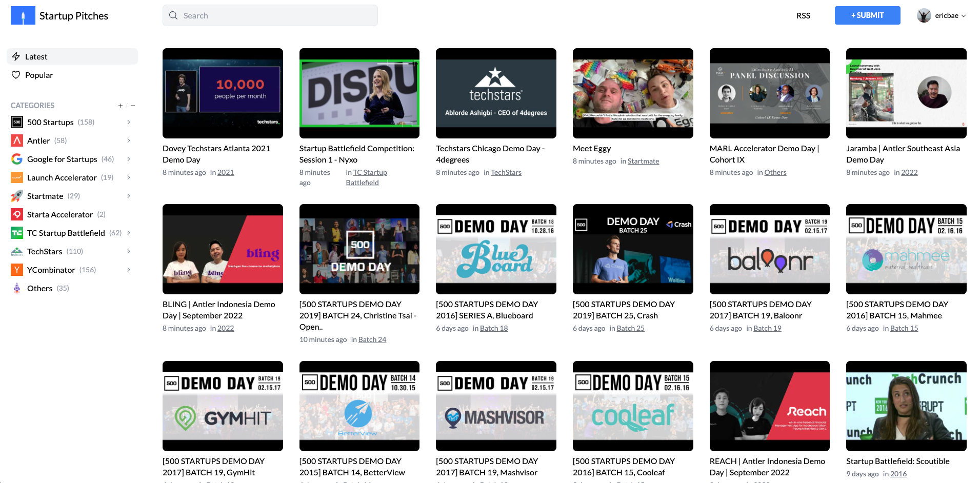Click the YCombinator Y logo icon
Image resolution: width=980 pixels, height=483 pixels.
(17, 270)
